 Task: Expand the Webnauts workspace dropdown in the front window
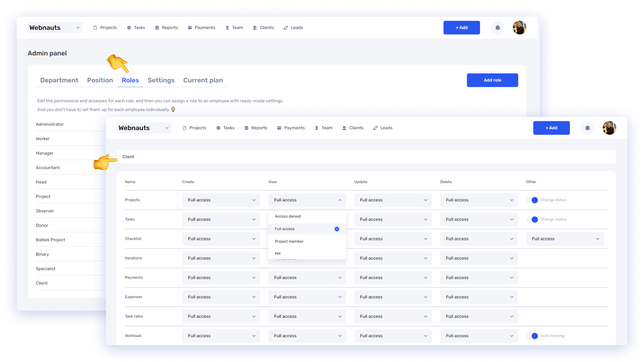[x=144, y=128]
